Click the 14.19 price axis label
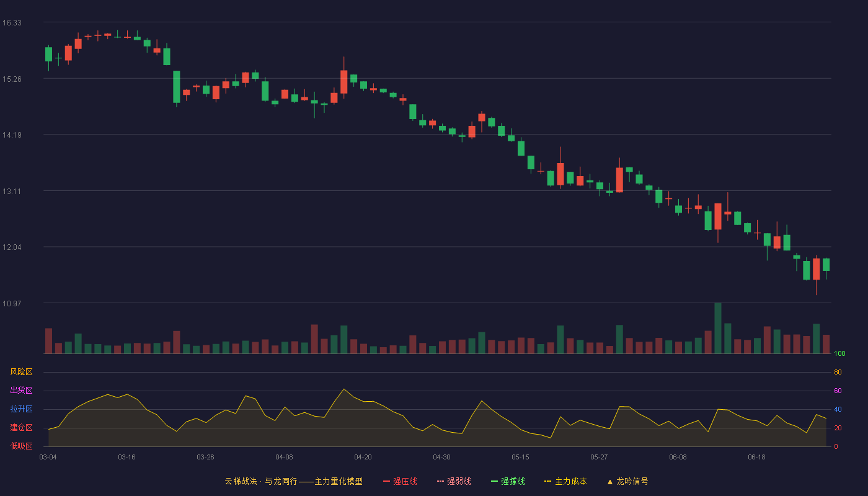Screen dimensions: 868x496 pyautogui.click(x=12, y=135)
